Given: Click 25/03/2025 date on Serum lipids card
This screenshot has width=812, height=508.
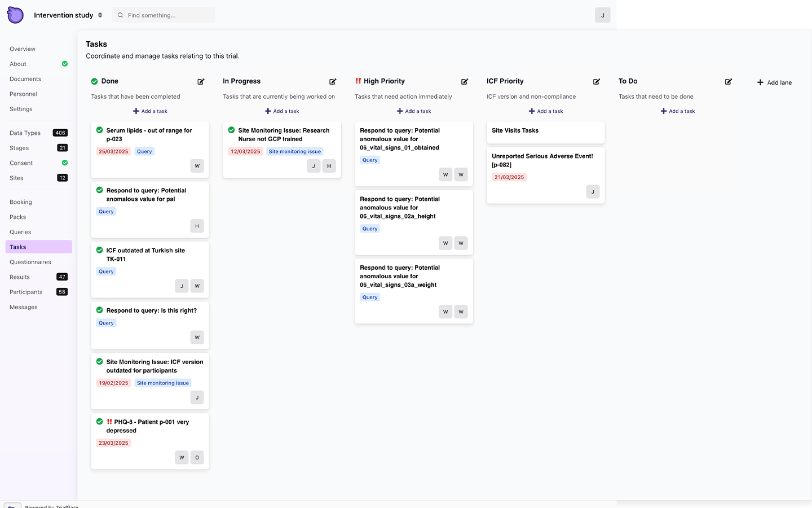Looking at the screenshot, I should click(x=114, y=151).
